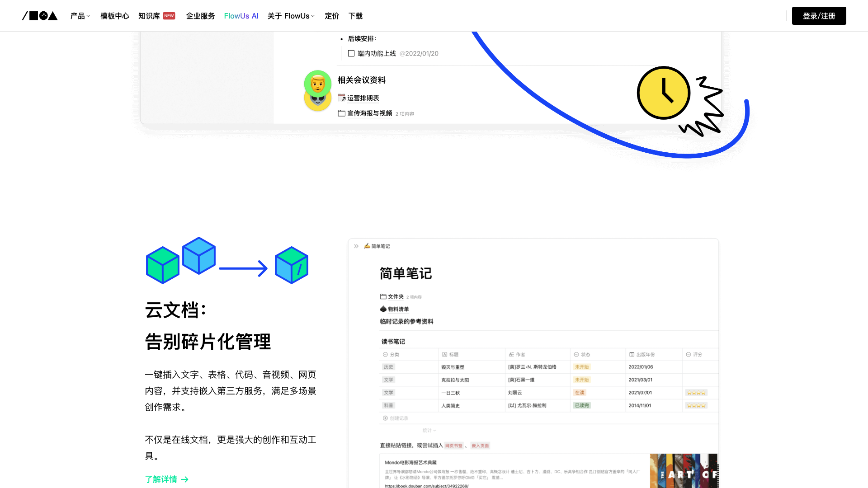Click the 简单笔记 breadcrumb title
The width and height of the screenshot is (868, 488).
coord(381,246)
